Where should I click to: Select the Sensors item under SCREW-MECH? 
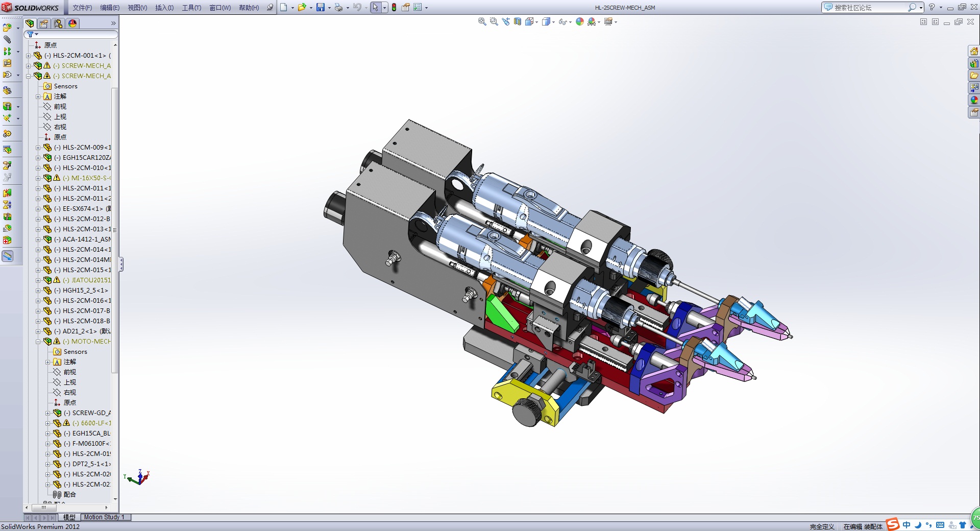point(65,86)
